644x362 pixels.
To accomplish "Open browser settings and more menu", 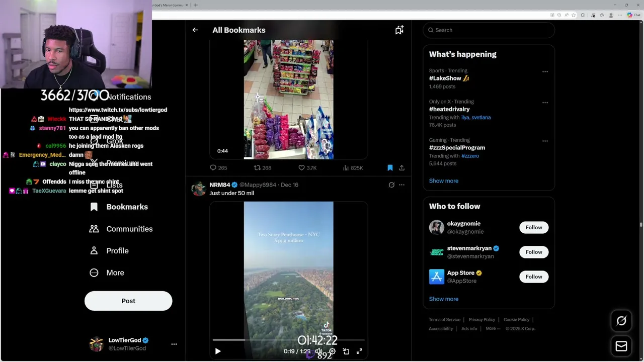I will (x=620, y=15).
